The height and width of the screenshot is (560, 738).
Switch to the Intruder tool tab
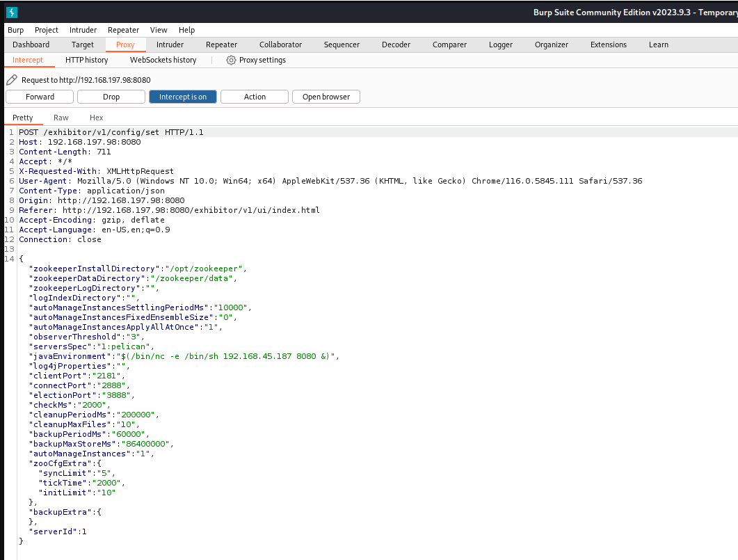pos(170,45)
